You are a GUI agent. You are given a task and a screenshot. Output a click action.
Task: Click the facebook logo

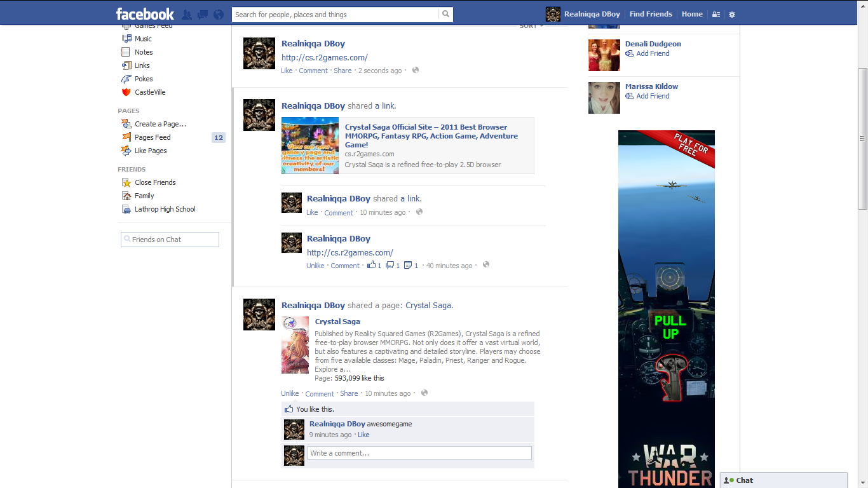tap(145, 14)
